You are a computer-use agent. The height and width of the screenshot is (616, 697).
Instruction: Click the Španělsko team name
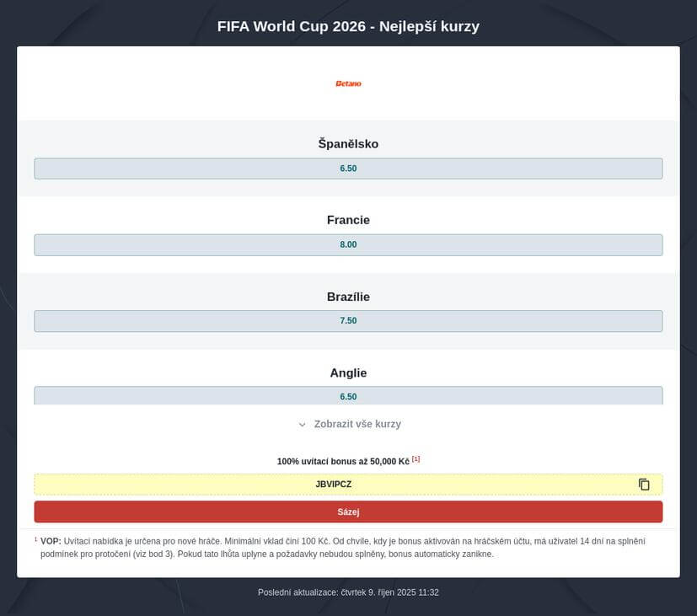click(348, 144)
